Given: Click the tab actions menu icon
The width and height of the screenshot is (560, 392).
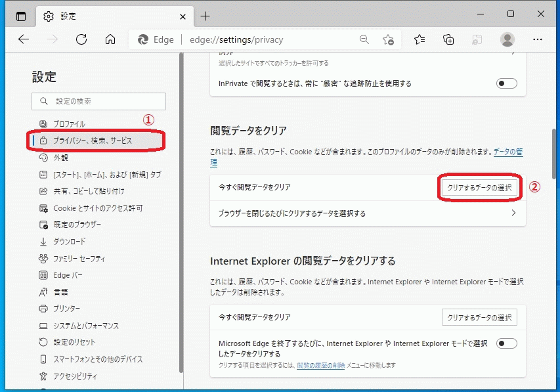Looking at the screenshot, I should coord(21,16).
